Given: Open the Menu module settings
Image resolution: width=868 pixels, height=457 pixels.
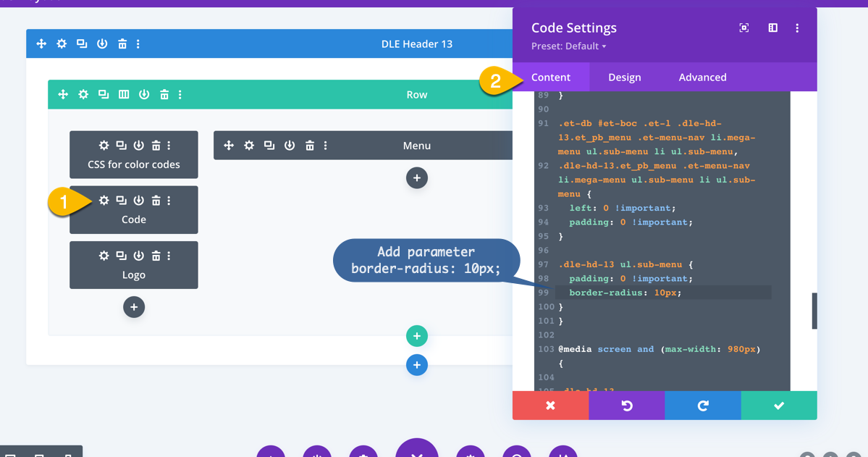Looking at the screenshot, I should [x=249, y=145].
